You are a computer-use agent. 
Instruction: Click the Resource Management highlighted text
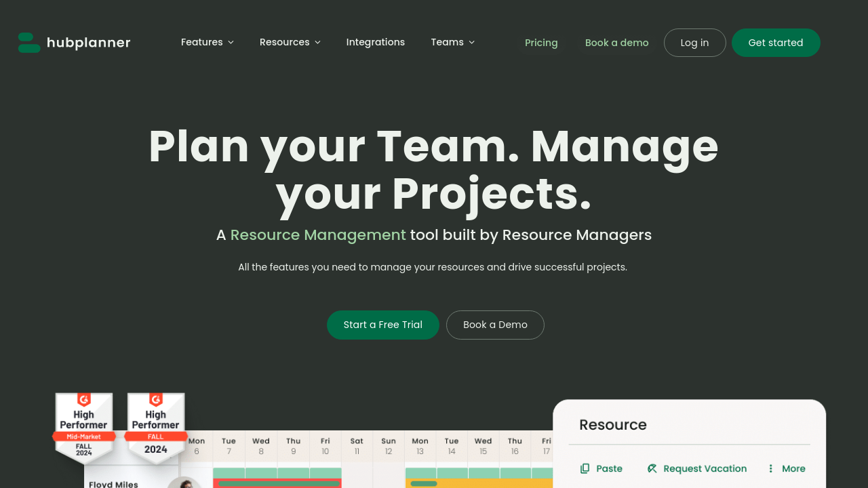click(x=317, y=235)
